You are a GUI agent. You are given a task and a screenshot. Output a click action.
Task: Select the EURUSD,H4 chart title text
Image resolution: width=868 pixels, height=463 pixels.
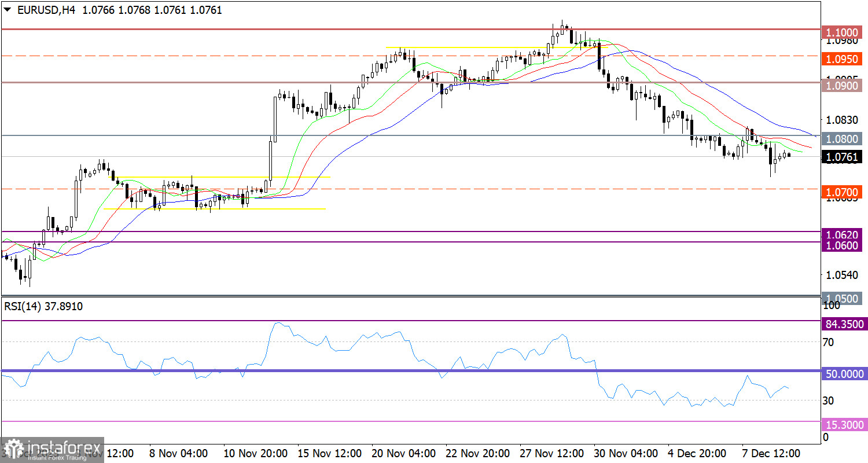pyautogui.click(x=47, y=10)
